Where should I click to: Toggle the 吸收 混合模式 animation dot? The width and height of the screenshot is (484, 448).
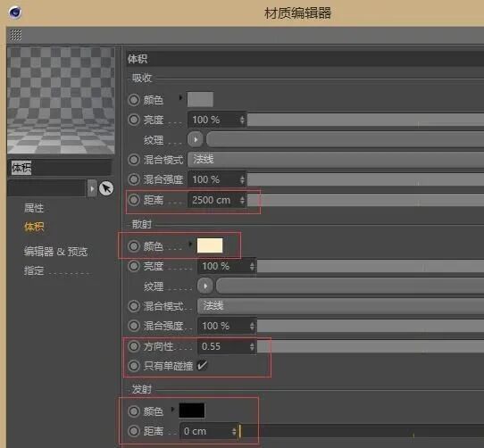click(134, 160)
